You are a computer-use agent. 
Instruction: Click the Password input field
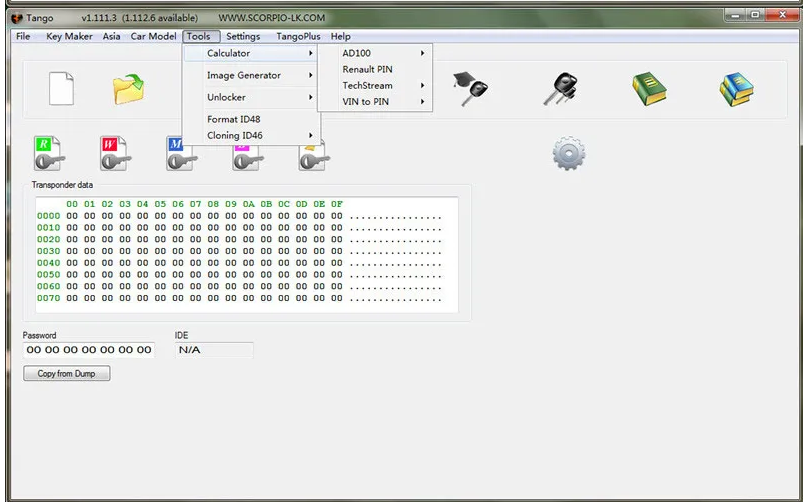point(89,350)
